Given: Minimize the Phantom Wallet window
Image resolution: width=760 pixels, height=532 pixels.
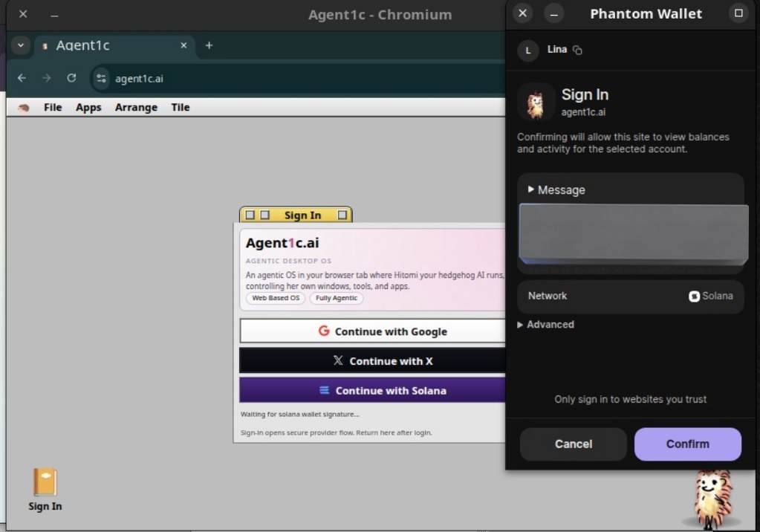Looking at the screenshot, I should [554, 13].
